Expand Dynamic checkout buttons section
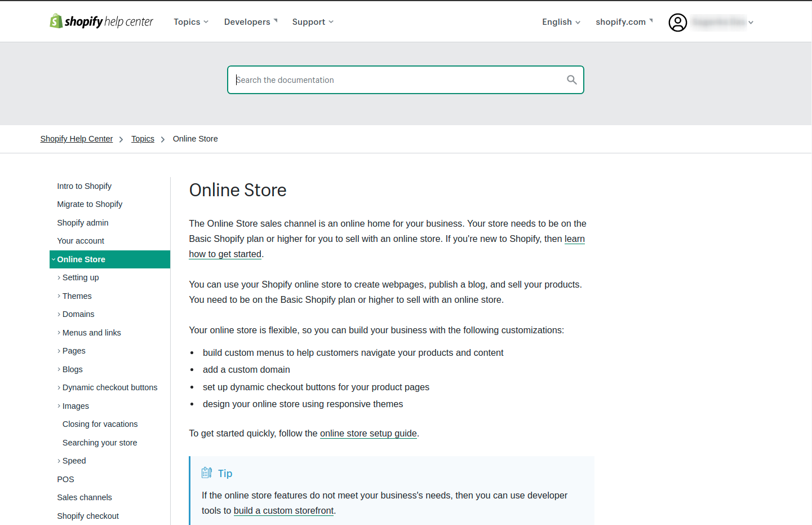This screenshot has height=525, width=812. coord(109,387)
